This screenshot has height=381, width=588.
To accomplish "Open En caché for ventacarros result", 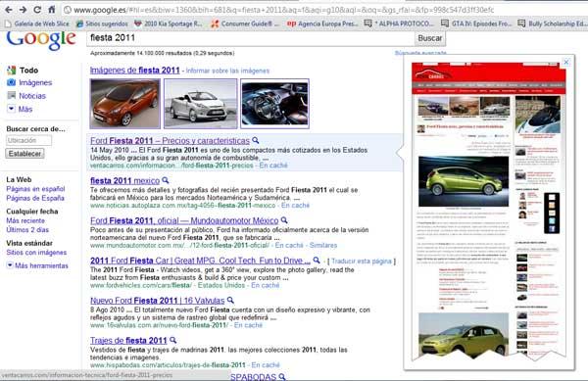I will [x=273, y=166].
